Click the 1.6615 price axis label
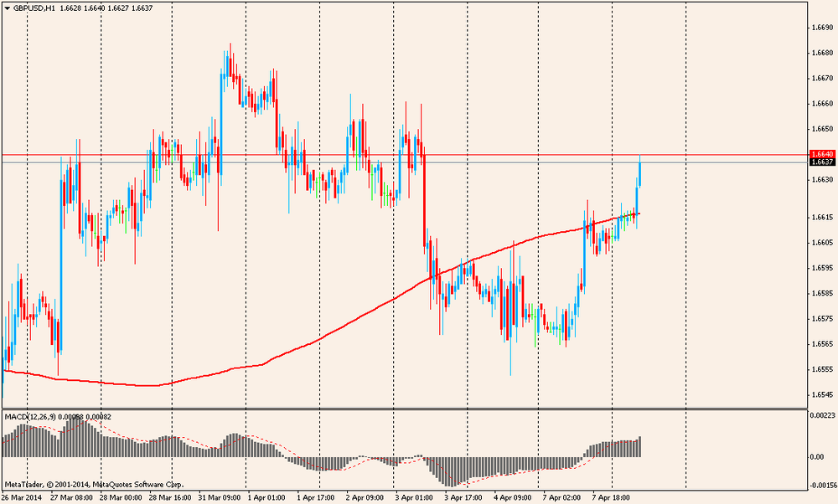 (x=822, y=218)
